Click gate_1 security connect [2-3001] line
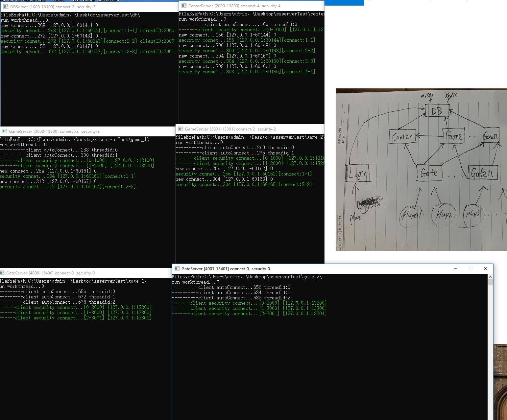This screenshot has height=420, width=507. coord(76,318)
